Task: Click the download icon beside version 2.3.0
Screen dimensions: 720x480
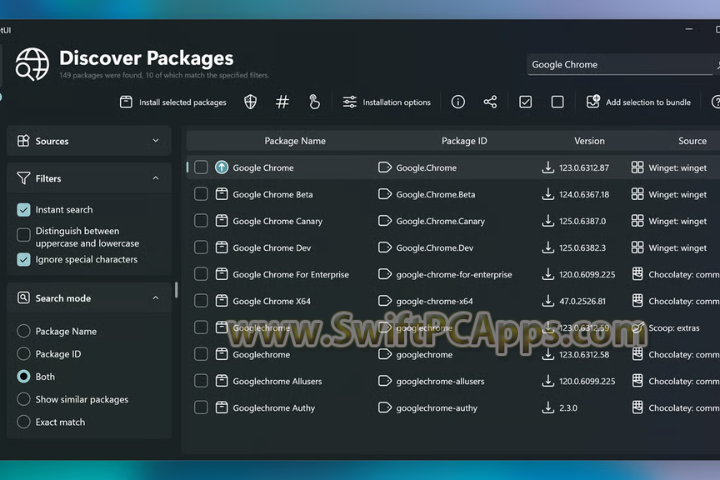Action: pos(548,407)
